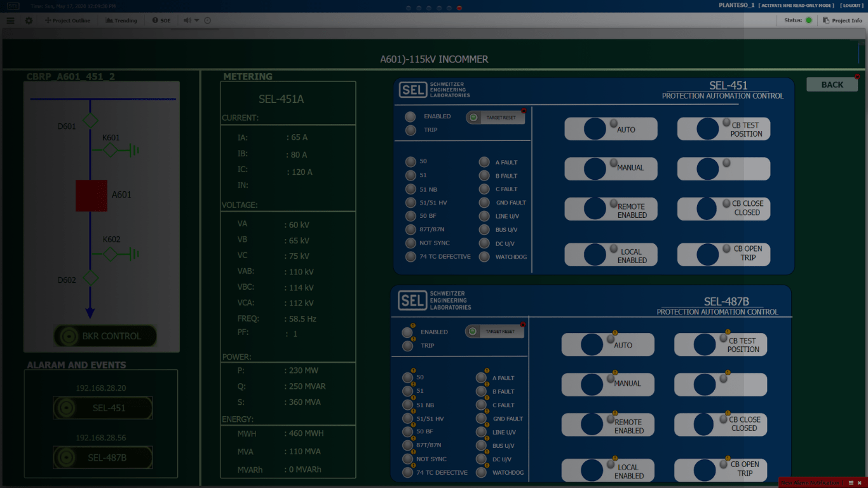Toggle AUTO mode on the SEL-451 panel

pos(610,129)
